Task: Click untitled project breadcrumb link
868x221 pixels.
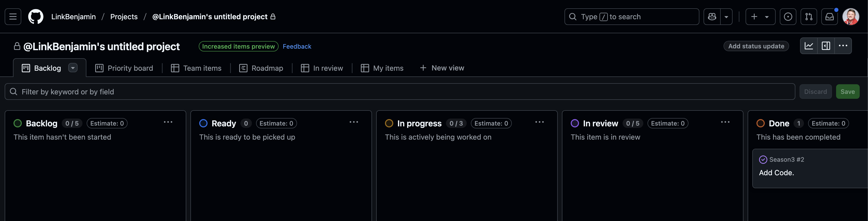Action: click(x=214, y=17)
